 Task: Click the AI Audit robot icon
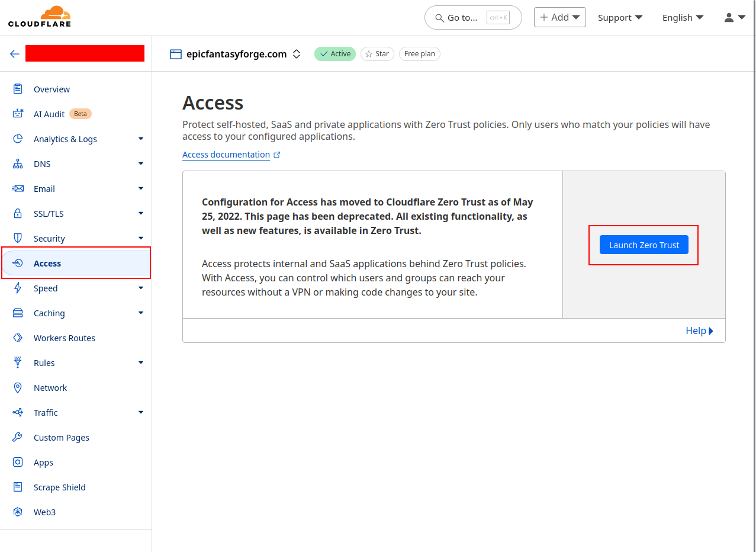(18, 114)
